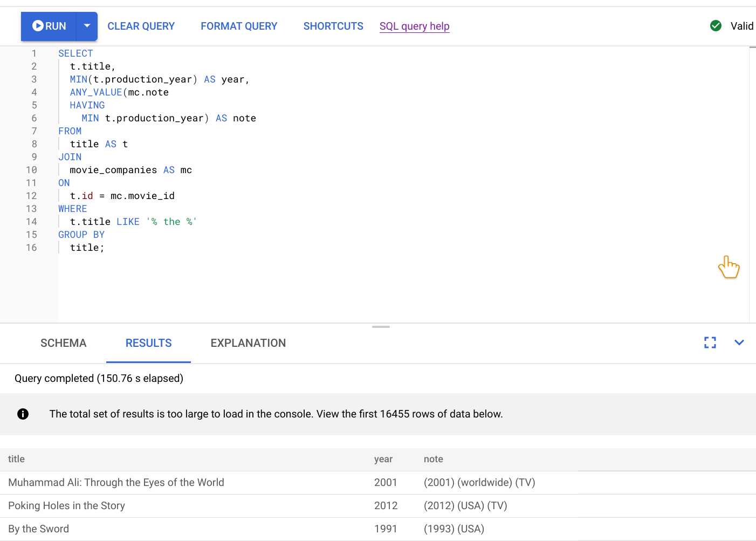Viewport: 756px width, 541px height.
Task: Select line number 14 in the editor
Action: pos(31,221)
